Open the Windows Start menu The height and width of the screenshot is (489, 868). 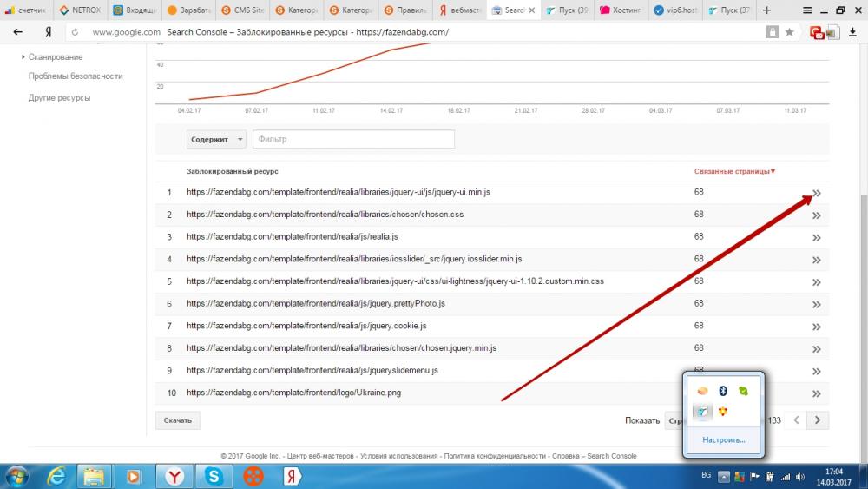pos(16,476)
